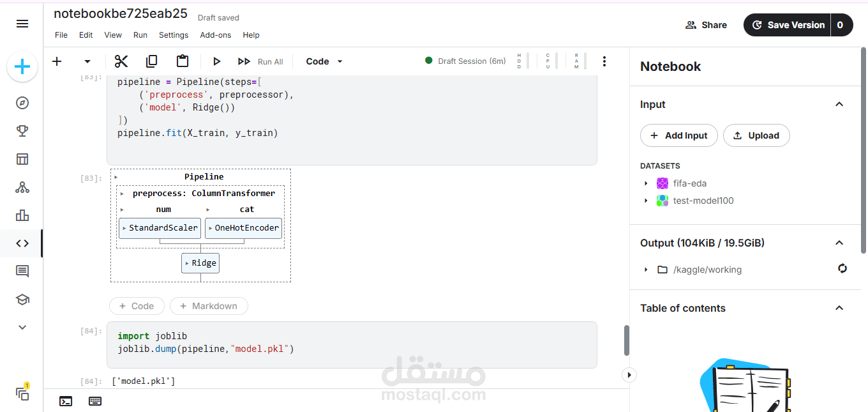Collapse the Input section
This screenshot has height=412, width=868.
click(839, 104)
